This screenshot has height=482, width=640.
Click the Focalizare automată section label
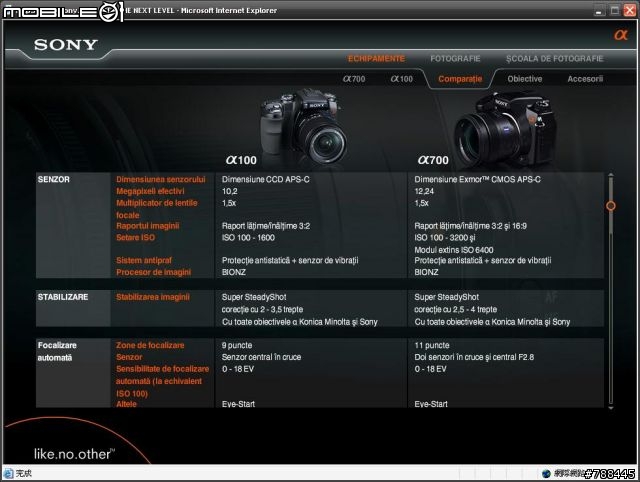click(57, 351)
